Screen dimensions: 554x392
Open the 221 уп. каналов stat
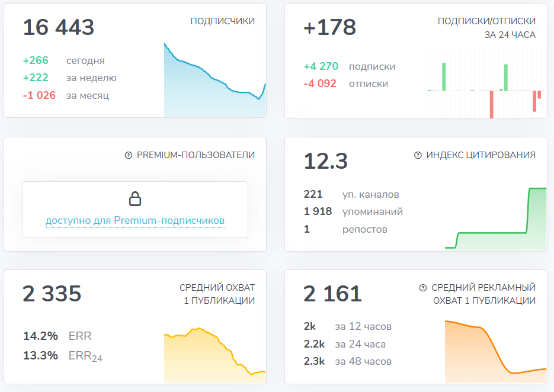(312, 194)
